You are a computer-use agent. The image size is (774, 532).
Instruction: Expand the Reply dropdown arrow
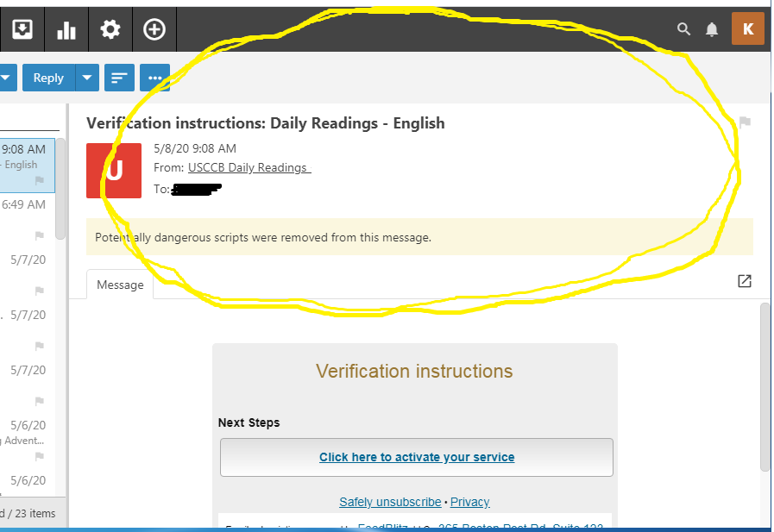(87, 78)
